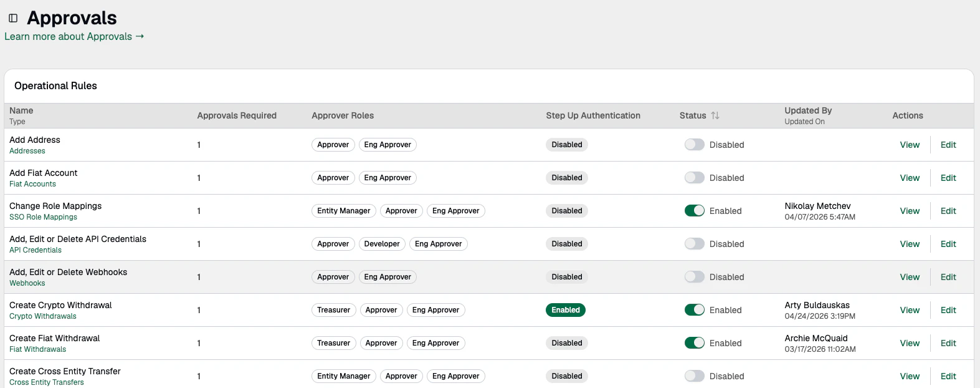View the Add Address rule
Screen dimensions: 980x388
point(910,145)
